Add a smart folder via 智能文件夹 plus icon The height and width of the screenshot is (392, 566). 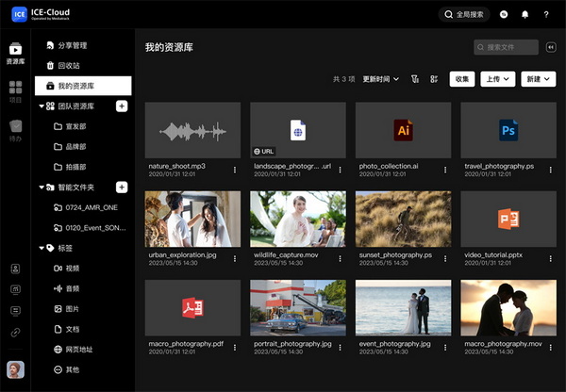coord(122,188)
